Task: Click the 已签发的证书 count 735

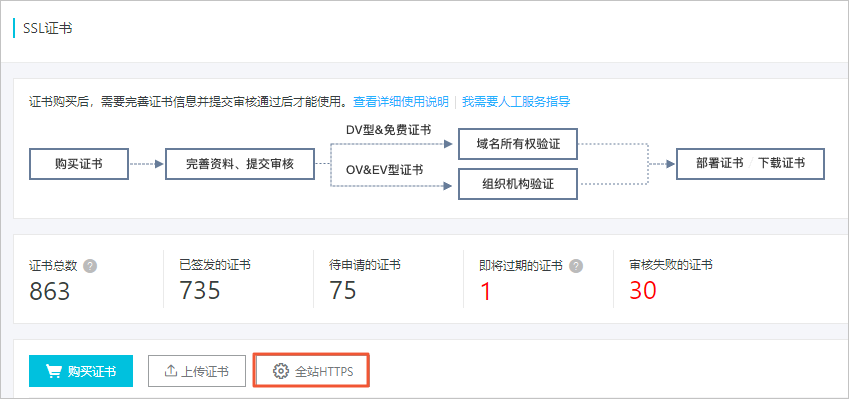Action: coord(200,291)
